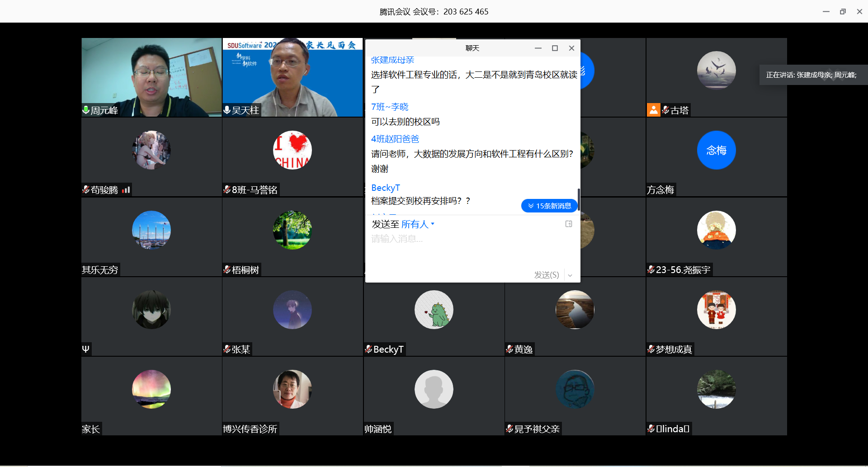
Task: Click the chat window scrollbar thumb
Action: tap(578, 199)
